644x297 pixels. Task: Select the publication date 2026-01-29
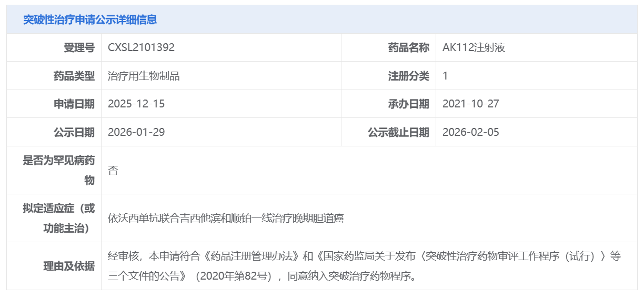(136, 132)
